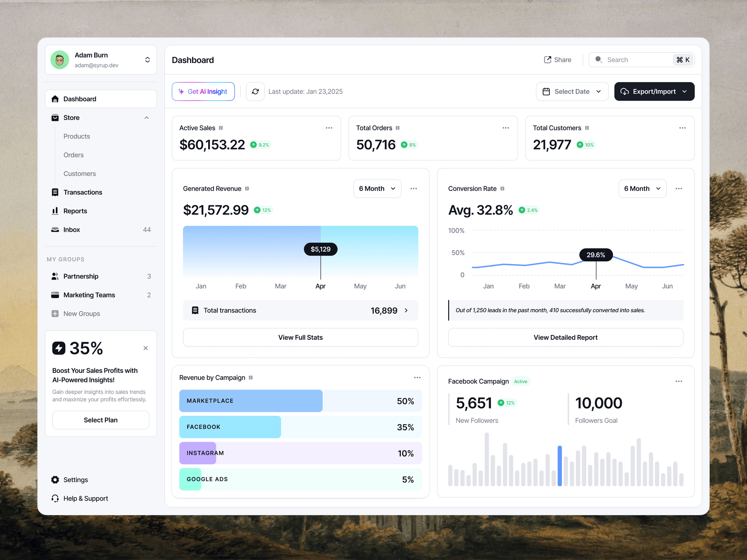
Task: Open Generated Revenue 6 Month dropdown
Action: point(377,189)
